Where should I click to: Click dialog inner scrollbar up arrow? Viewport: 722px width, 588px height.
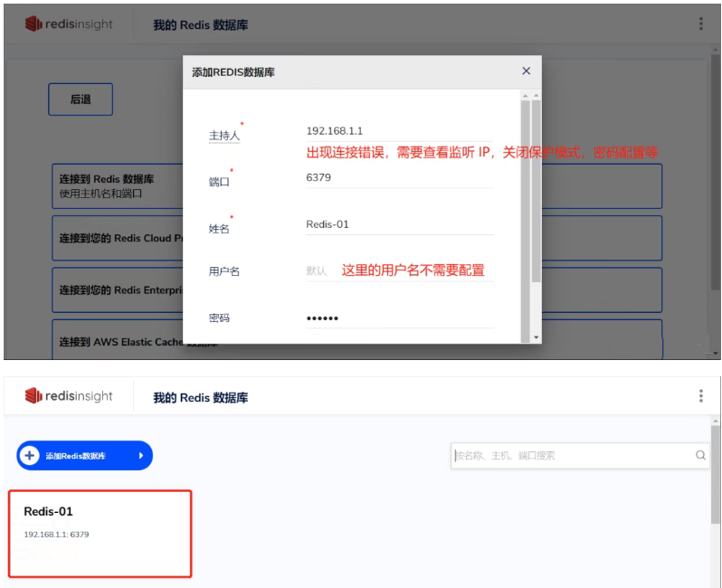click(x=526, y=95)
